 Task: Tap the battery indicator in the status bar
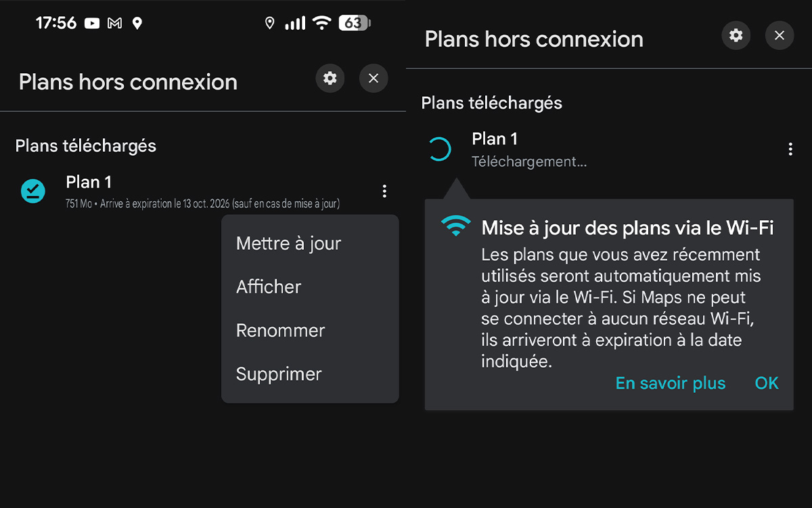point(354,24)
